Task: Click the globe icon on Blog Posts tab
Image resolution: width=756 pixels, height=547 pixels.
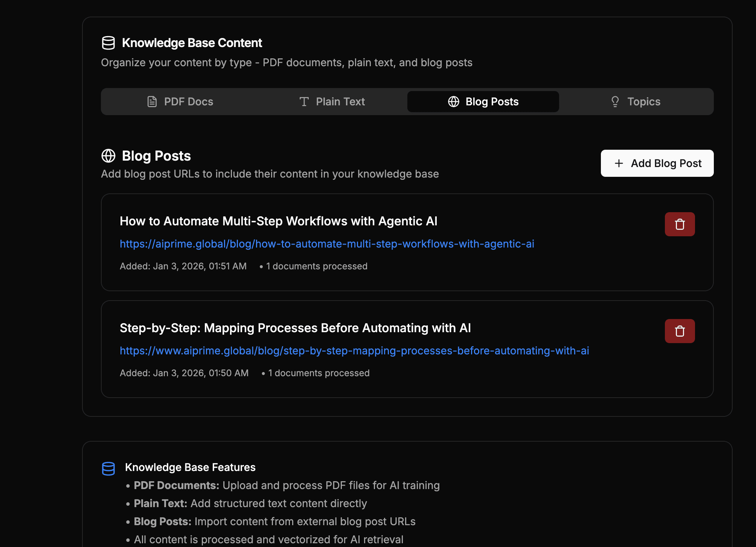Action: [453, 101]
